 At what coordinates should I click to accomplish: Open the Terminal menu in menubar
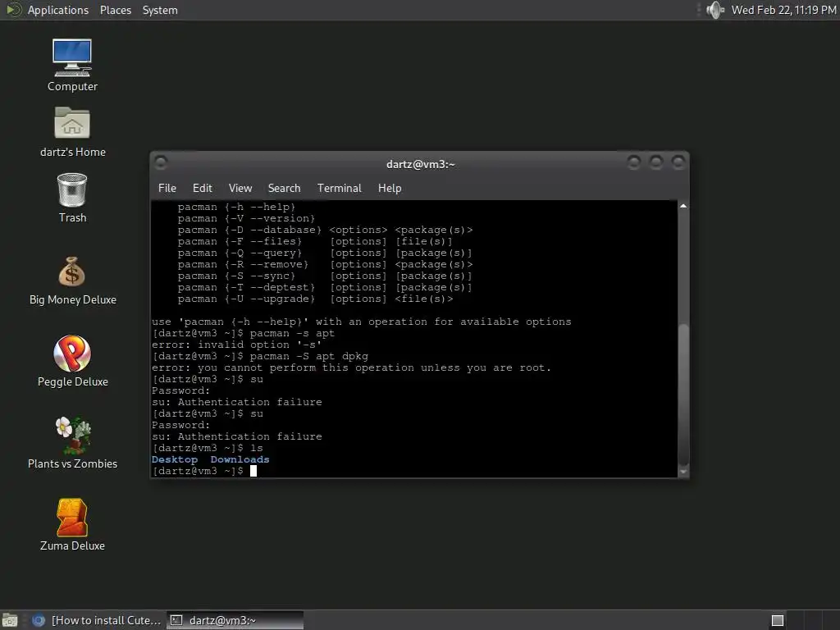pos(339,188)
